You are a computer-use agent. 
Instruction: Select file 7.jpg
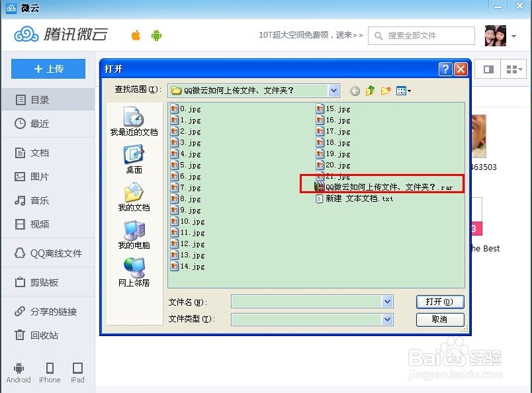(x=185, y=188)
